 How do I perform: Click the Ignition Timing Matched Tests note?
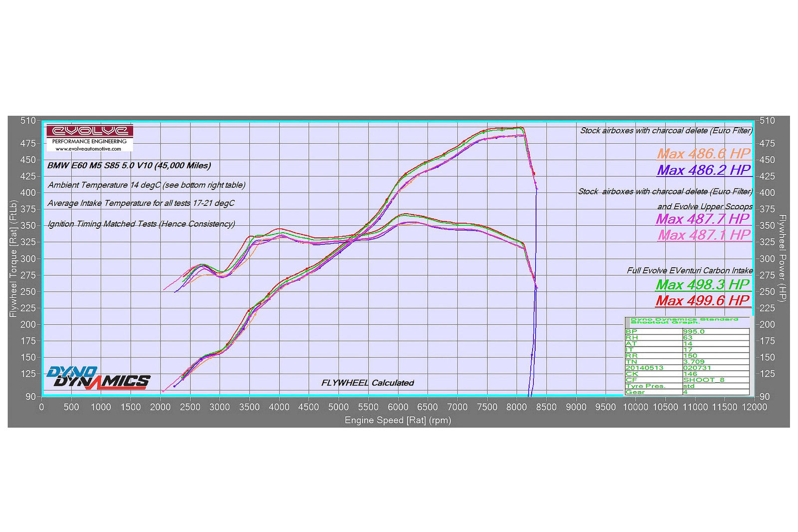tap(141, 224)
